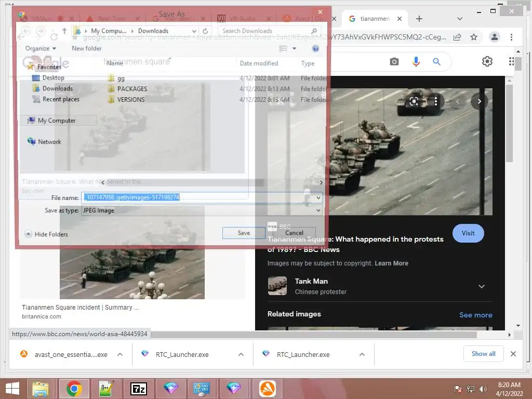Go up one folder level

pos(64,31)
